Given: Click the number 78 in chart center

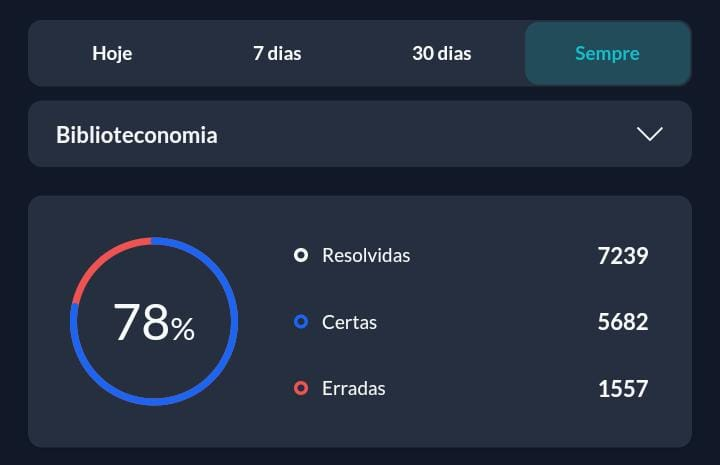Looking at the screenshot, I should point(140,323).
